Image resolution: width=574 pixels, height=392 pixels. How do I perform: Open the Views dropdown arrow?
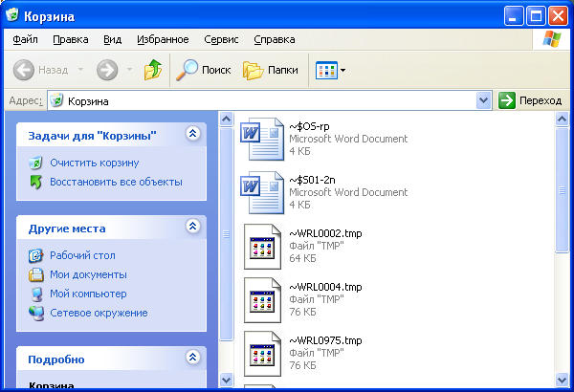[x=343, y=70]
